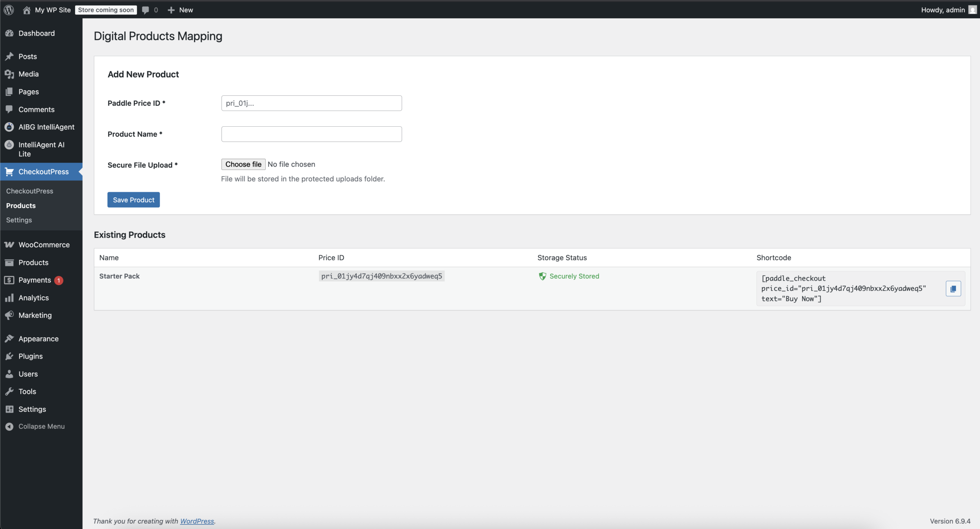Click the AIBG IntelliAgent icon

10,127
